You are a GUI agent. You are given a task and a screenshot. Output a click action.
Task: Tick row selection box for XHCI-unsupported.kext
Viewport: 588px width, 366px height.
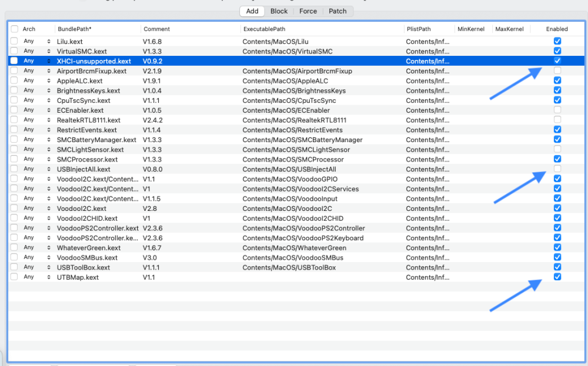(14, 61)
